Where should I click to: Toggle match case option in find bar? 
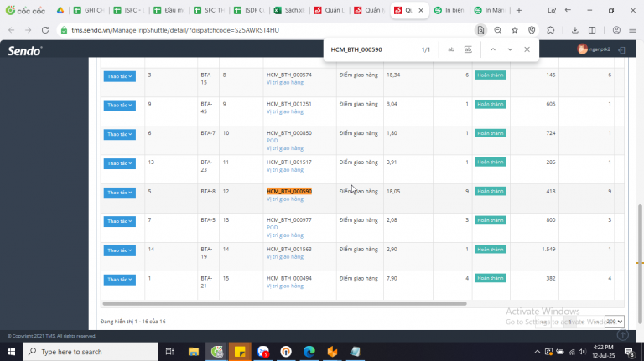451,49
